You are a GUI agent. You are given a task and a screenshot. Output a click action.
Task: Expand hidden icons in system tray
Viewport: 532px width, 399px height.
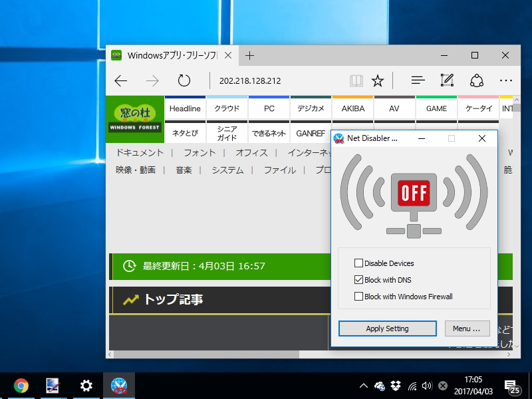point(363,385)
